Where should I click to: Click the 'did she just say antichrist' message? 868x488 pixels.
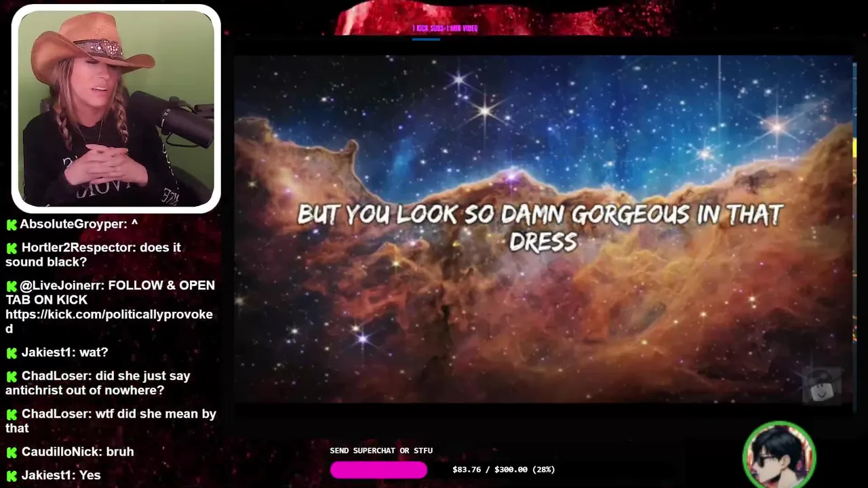coord(98,383)
